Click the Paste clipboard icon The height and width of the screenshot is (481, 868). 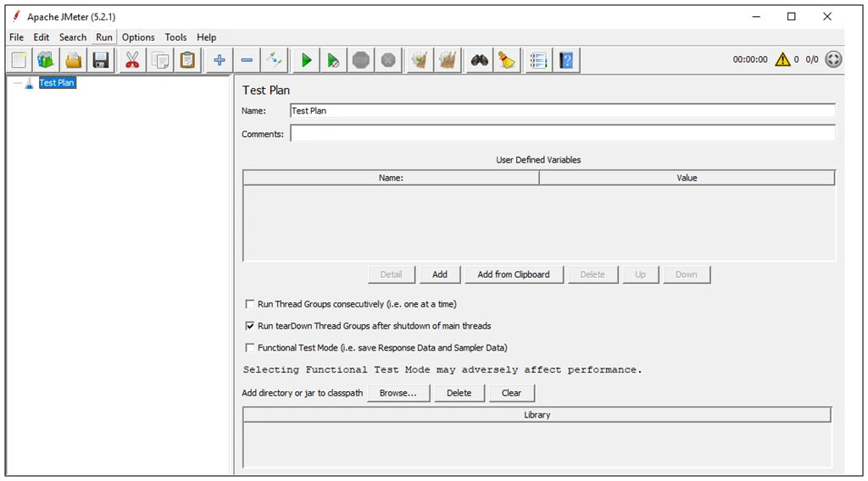(187, 60)
